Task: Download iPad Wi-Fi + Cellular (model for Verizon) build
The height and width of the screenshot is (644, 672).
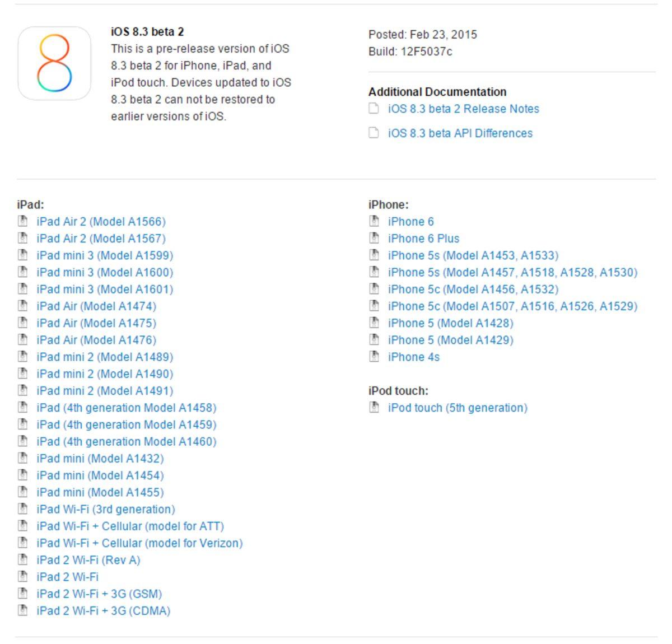Action: pos(139,543)
